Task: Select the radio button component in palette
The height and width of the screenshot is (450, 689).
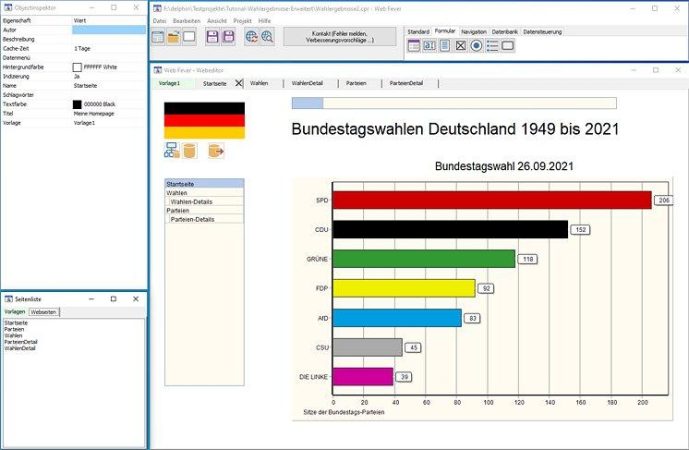Action: coord(477,45)
